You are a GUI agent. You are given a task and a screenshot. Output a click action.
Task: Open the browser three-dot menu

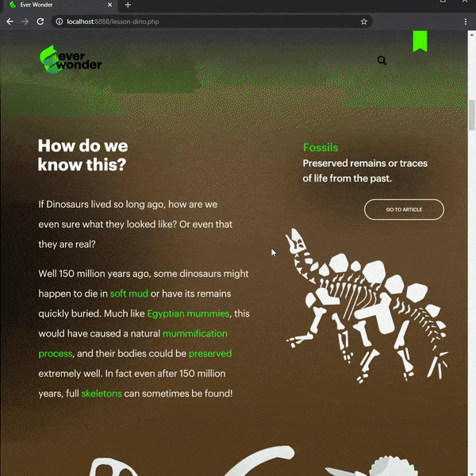[x=466, y=21]
